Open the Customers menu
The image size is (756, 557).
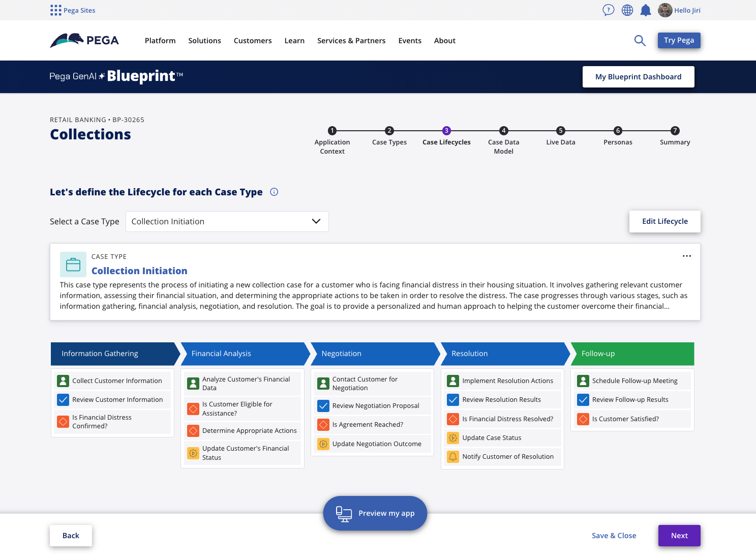pos(253,41)
